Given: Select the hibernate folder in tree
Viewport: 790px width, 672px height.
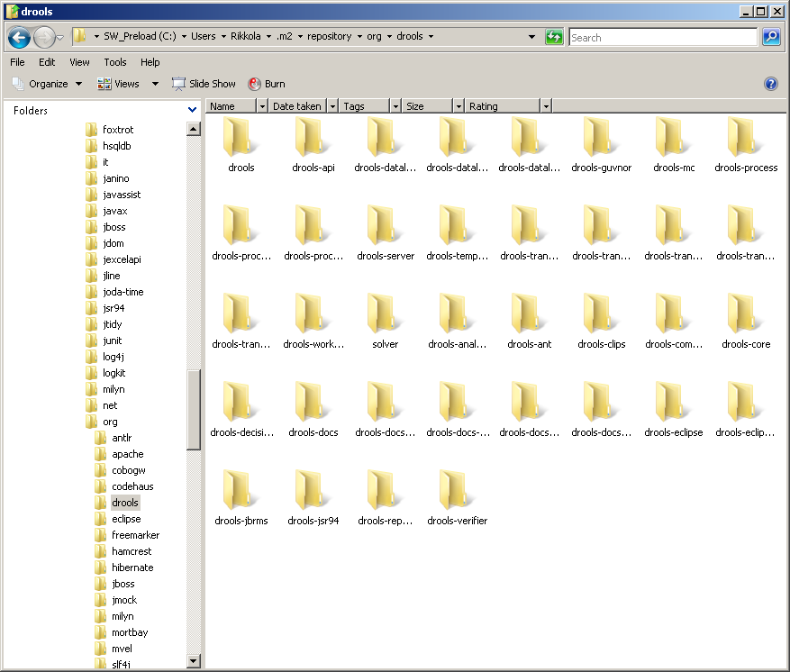Looking at the screenshot, I should point(132,568).
